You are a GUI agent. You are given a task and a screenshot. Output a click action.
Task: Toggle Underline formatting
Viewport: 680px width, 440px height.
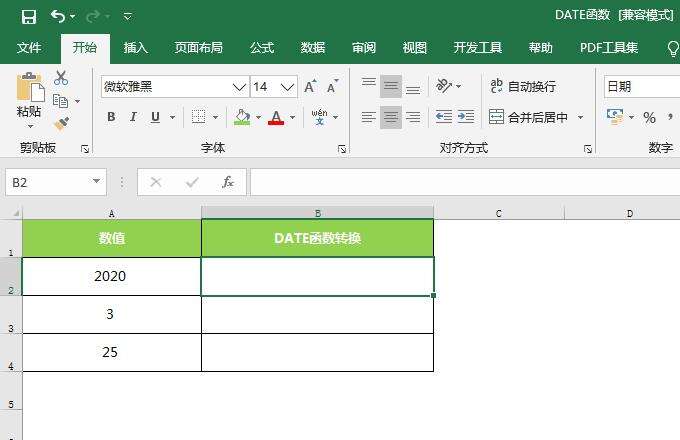tap(155, 117)
